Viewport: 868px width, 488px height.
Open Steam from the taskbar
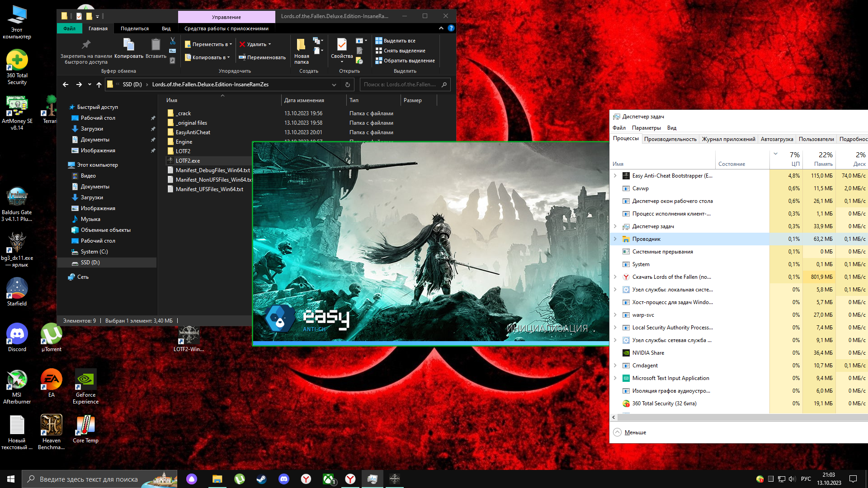(x=261, y=479)
